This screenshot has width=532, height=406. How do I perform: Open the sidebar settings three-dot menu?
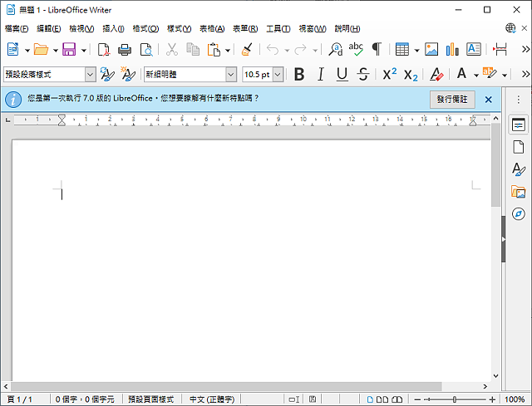(x=519, y=100)
